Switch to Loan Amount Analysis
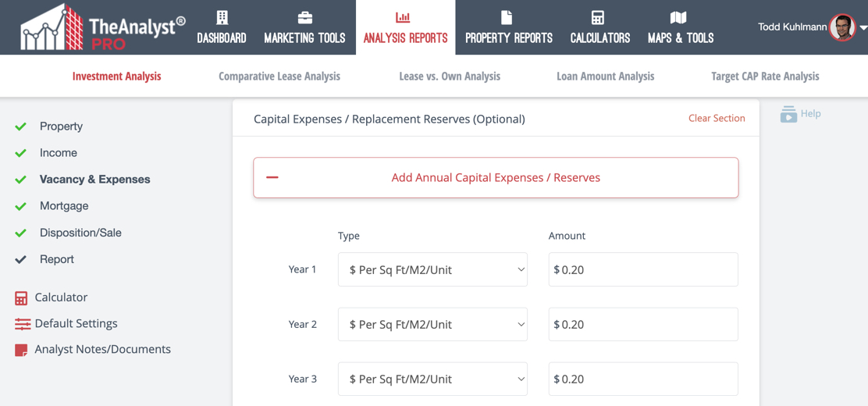Screen dimensions: 868x406 click(x=606, y=77)
